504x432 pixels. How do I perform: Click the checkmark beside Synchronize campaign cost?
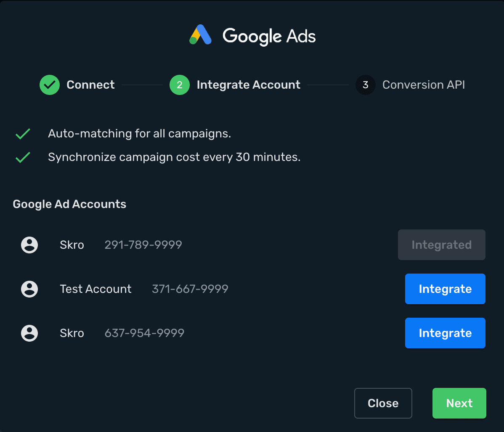[23, 157]
